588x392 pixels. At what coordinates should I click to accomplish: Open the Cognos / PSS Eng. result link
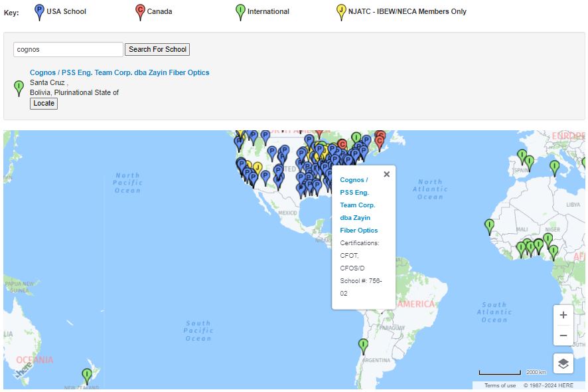click(119, 72)
